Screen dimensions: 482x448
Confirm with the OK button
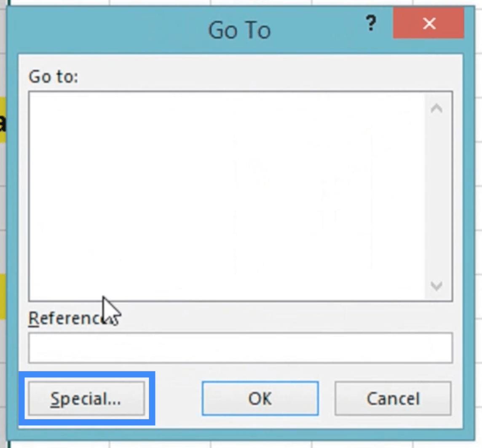point(260,399)
